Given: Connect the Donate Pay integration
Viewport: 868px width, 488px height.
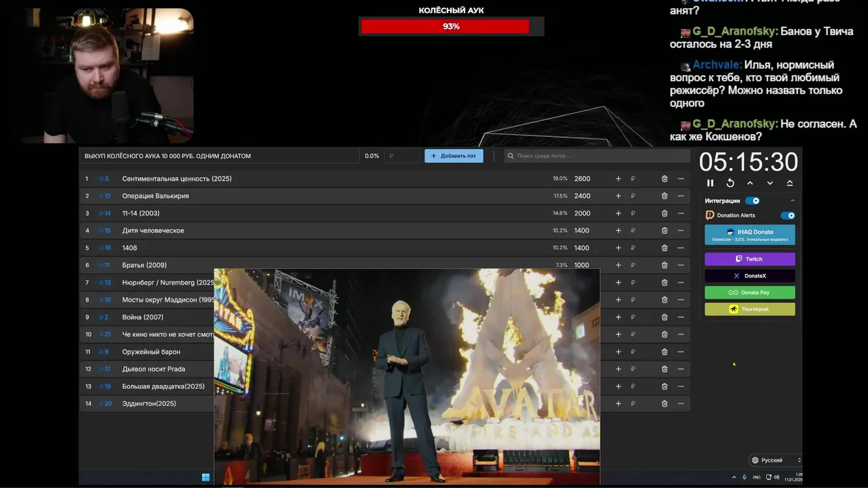Looking at the screenshot, I should (x=750, y=293).
